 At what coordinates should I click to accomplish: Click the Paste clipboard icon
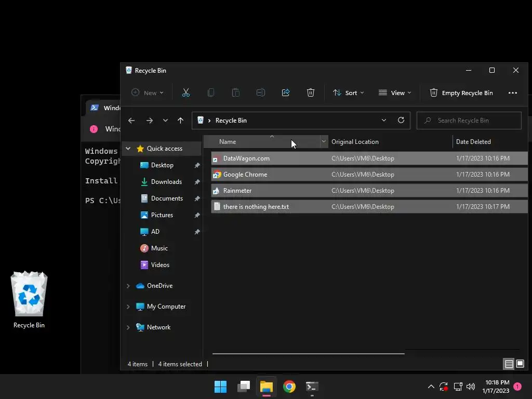point(235,92)
